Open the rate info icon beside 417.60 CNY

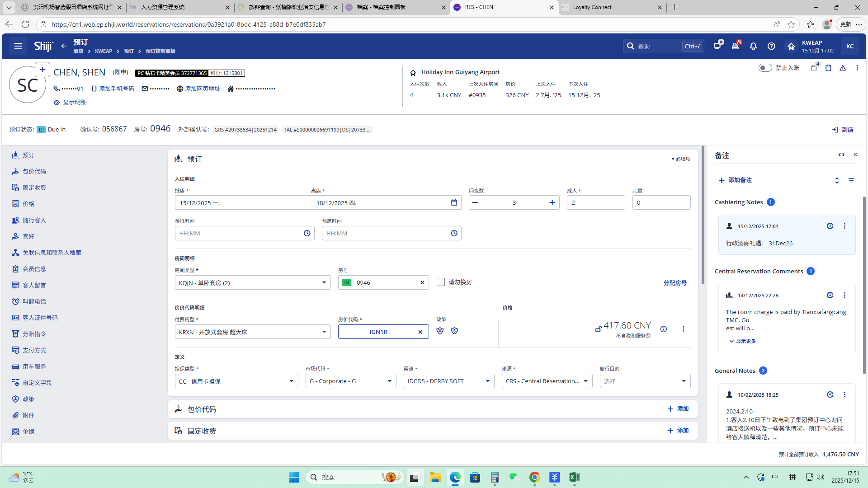click(663, 329)
